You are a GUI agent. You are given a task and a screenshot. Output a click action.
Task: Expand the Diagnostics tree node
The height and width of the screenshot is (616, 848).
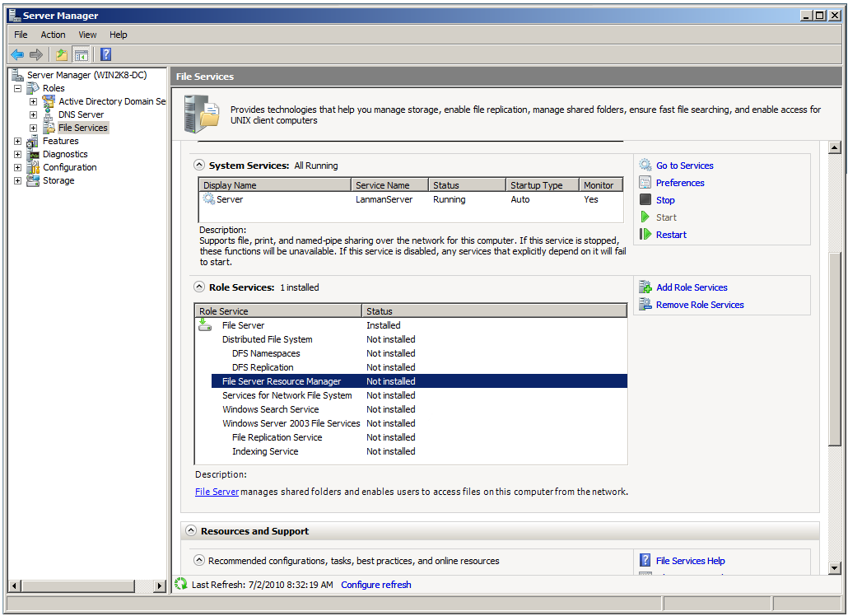click(x=18, y=154)
